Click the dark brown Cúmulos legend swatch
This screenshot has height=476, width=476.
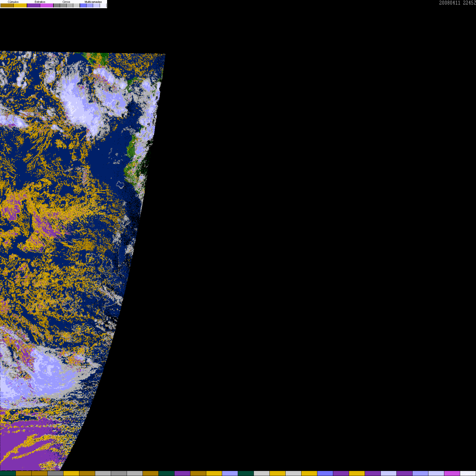[7, 5]
